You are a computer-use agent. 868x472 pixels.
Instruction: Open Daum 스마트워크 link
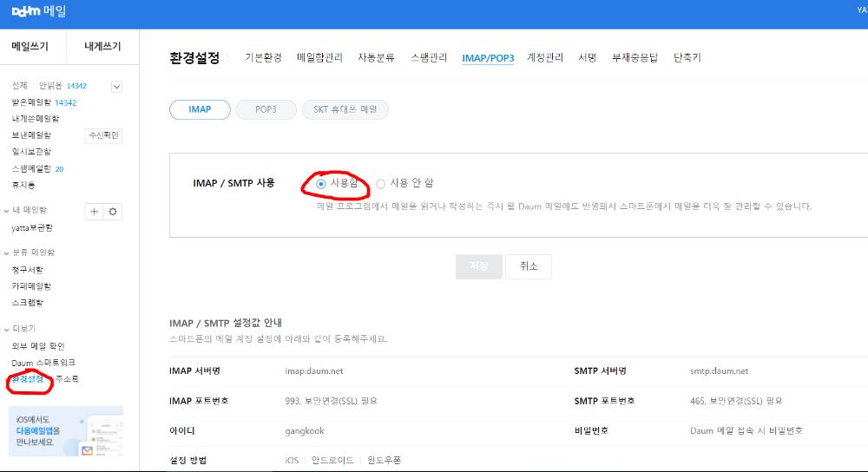tap(43, 363)
